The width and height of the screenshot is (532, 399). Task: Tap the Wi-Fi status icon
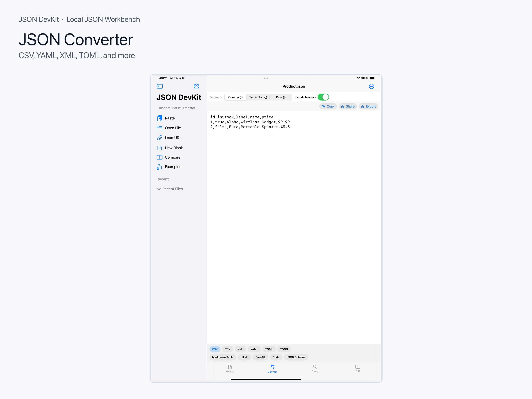coord(358,78)
